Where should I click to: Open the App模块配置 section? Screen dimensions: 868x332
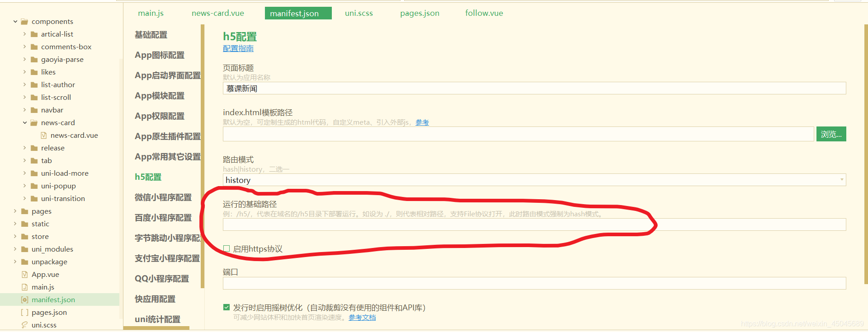pos(160,96)
